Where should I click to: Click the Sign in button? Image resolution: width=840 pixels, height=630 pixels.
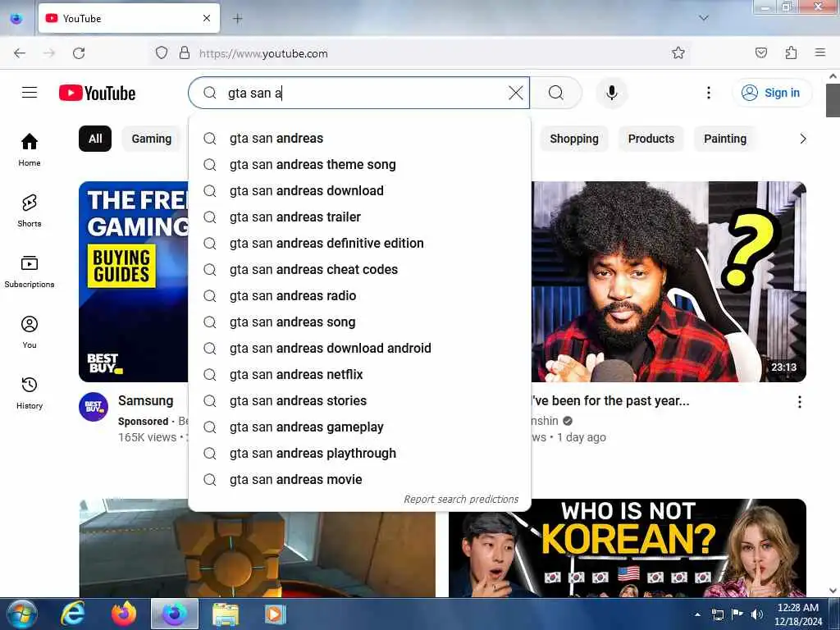[772, 93]
